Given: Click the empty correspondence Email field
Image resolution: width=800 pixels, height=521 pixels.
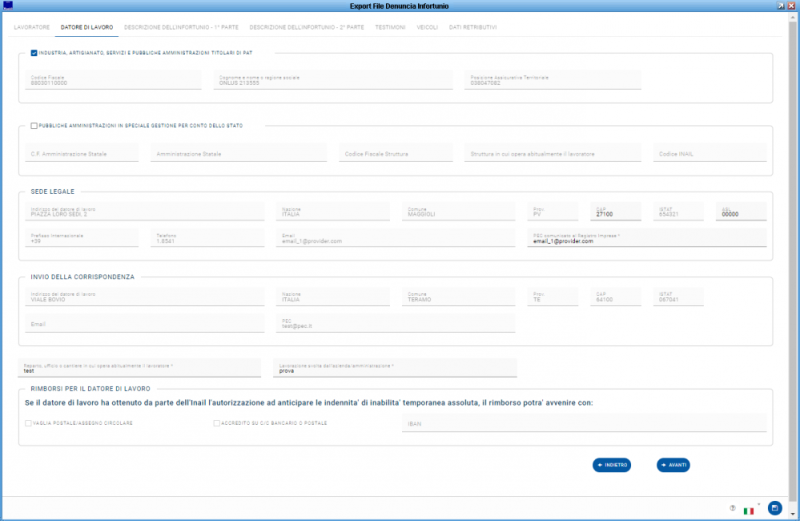Looking at the screenshot, I should click(x=144, y=324).
